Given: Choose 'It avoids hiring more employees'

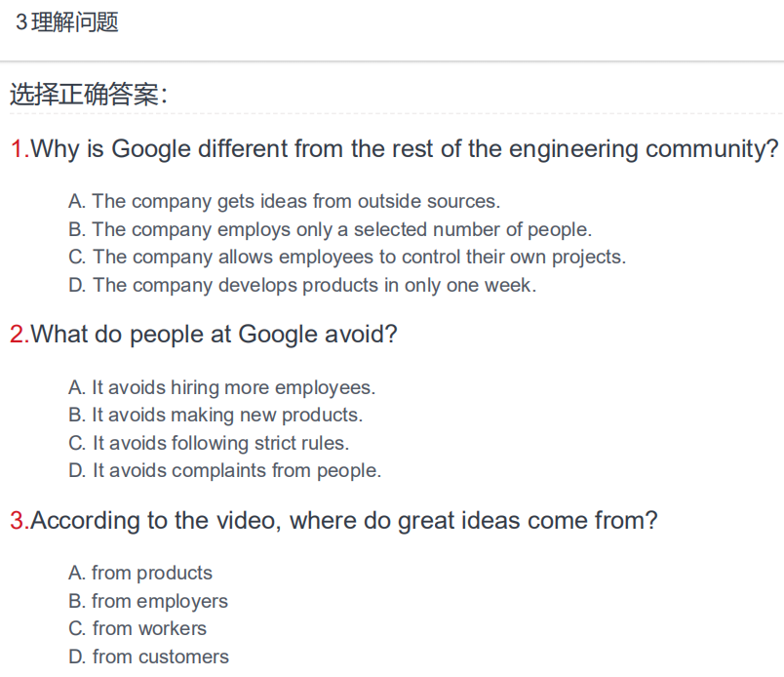Looking at the screenshot, I should click(x=221, y=388).
